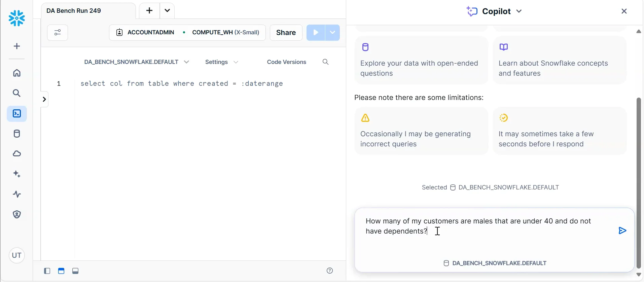This screenshot has height=282, width=644.
Task: Add a new worksheet tab
Action: tap(149, 11)
